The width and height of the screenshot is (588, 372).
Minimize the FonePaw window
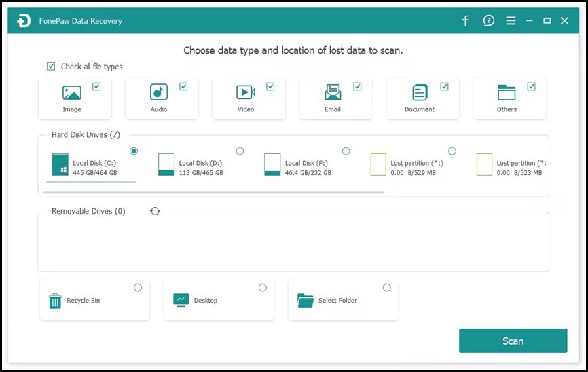[x=529, y=20]
